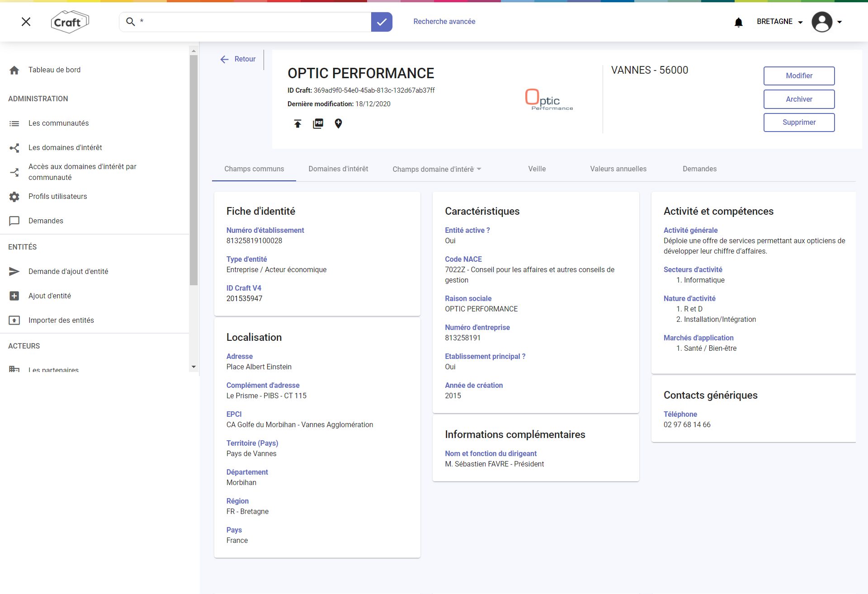Click CA Golfe du Morbihan - Vannes Agglomération
The width and height of the screenshot is (868, 594).
click(x=299, y=425)
